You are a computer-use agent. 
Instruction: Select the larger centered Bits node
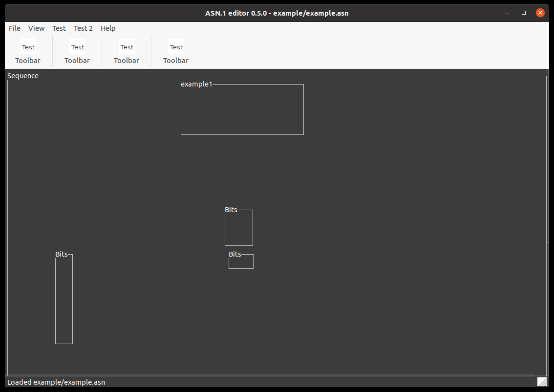point(238,227)
